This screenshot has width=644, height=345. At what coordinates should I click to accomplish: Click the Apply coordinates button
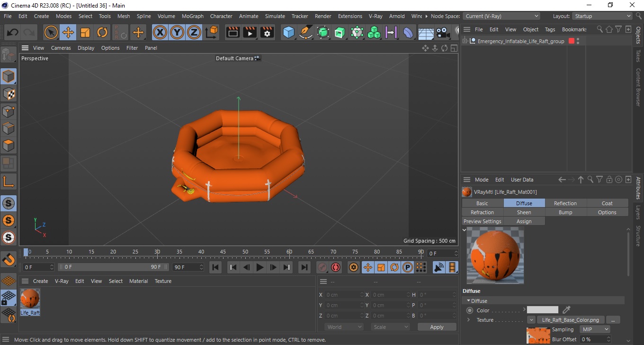(437, 327)
